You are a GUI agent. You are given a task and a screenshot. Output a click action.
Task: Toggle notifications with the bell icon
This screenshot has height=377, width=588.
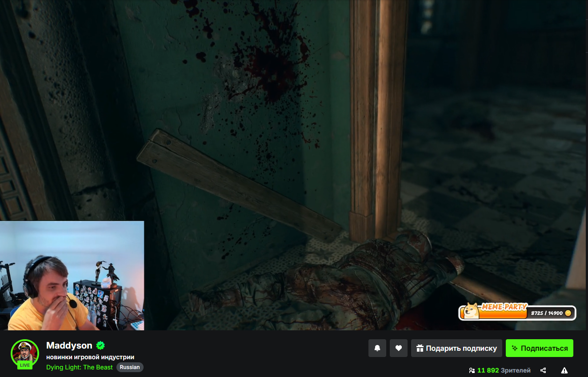377,348
